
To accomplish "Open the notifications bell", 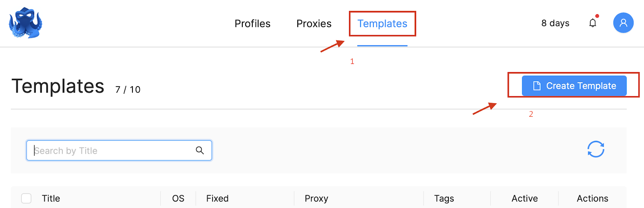I will coord(593,23).
